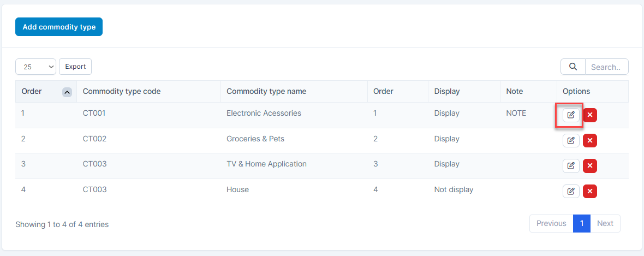Remove the Groceries & Pets row
This screenshot has height=256, width=644.
click(x=590, y=141)
